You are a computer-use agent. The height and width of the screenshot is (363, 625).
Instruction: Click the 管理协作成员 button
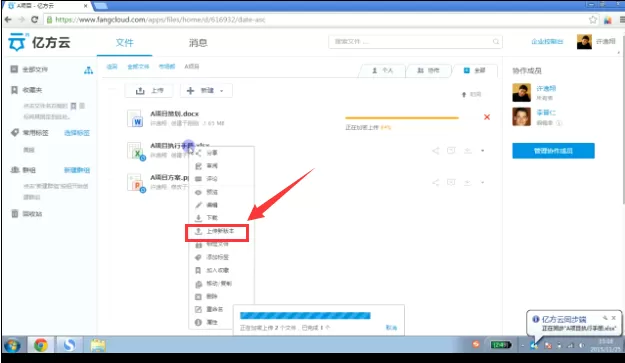click(553, 151)
